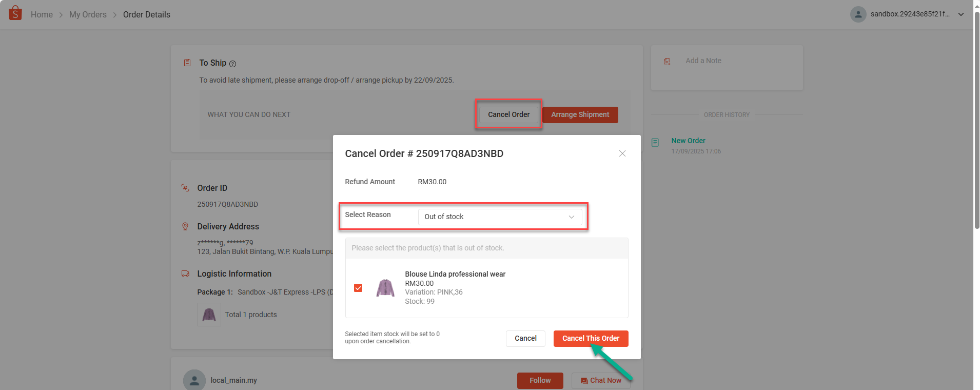Click the Stock: 99 text
This screenshot has width=980, height=390.
click(x=420, y=301)
